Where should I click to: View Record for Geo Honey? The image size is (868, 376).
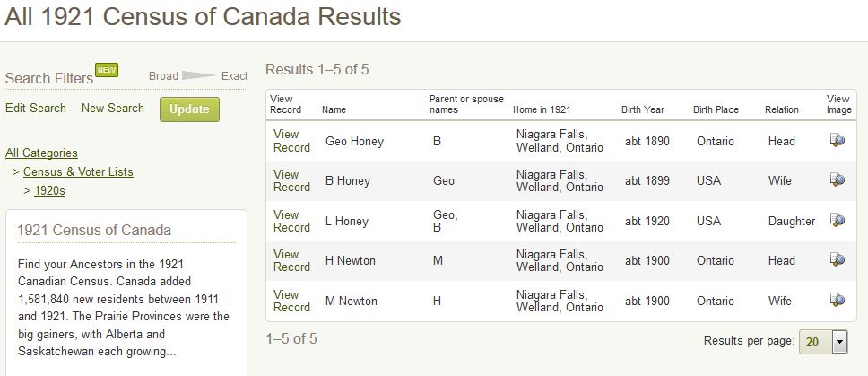click(291, 141)
